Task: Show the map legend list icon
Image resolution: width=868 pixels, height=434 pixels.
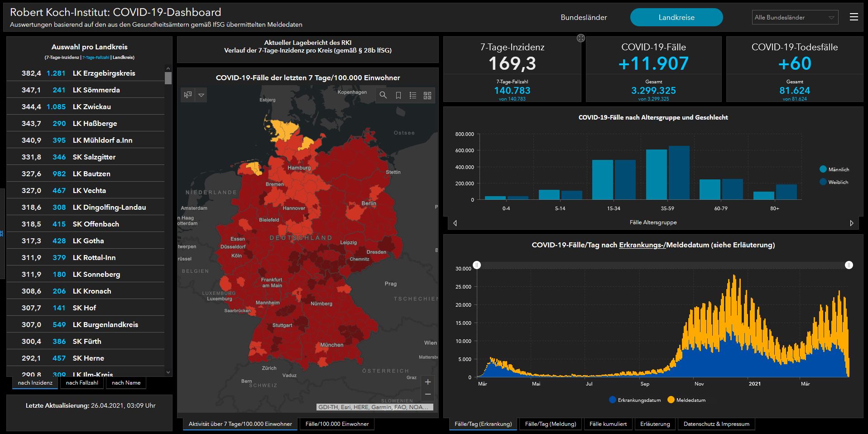Action: click(413, 95)
